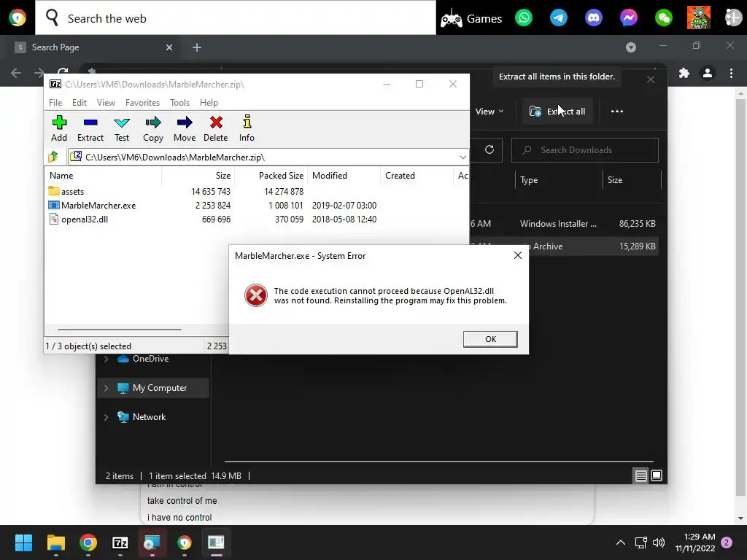Open the View menu in 7-Zip
The width and height of the screenshot is (747, 560).
tap(106, 102)
